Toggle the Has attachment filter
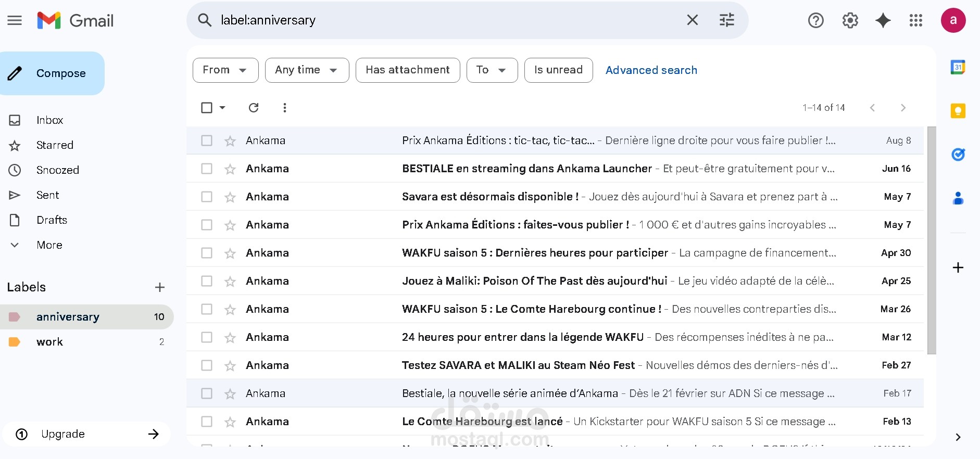Viewport: 980px width, 459px height. [408, 70]
